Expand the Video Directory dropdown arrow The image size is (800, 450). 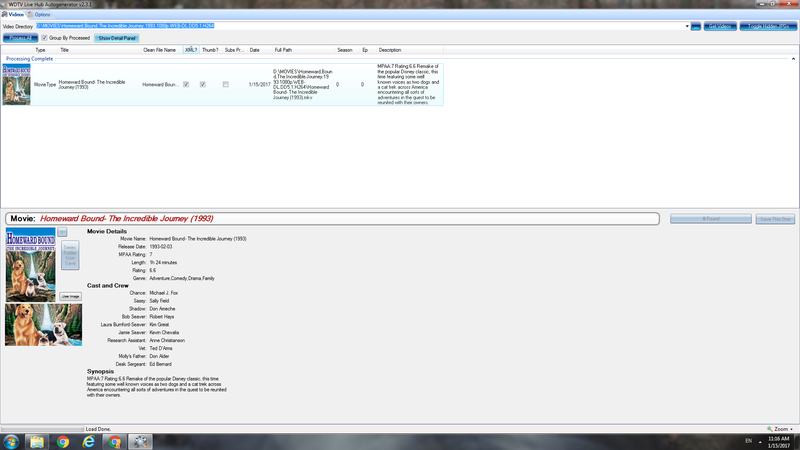click(x=687, y=26)
